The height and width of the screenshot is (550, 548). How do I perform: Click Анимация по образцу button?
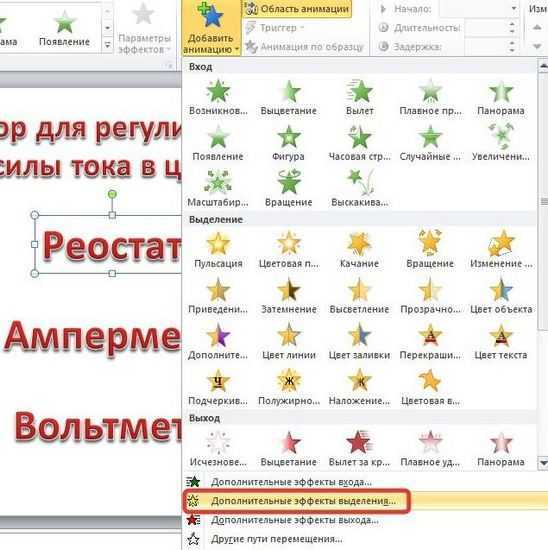(x=305, y=46)
